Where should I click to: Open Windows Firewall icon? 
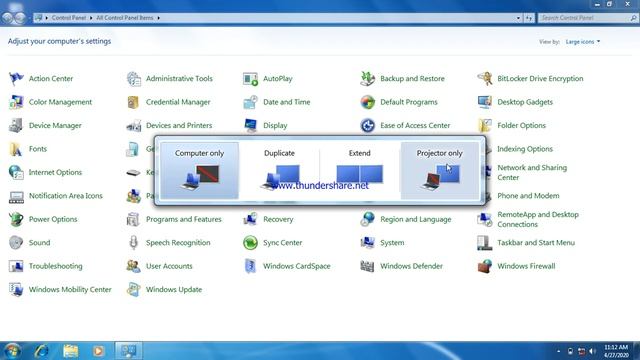(x=484, y=266)
